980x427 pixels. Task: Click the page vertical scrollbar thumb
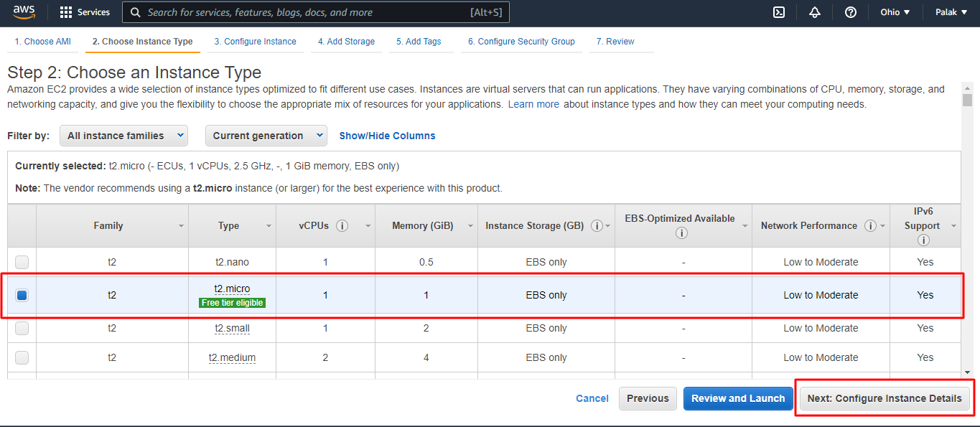967,100
